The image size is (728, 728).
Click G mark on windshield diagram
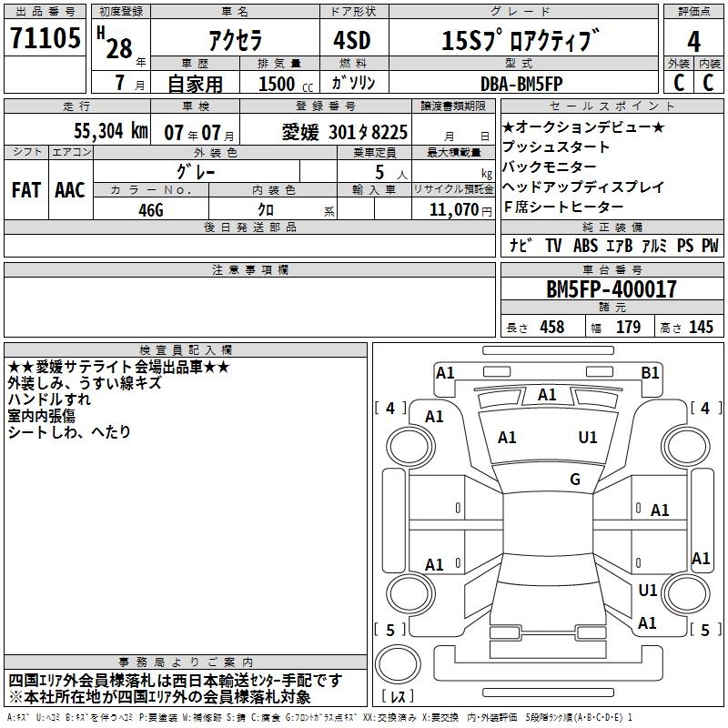[x=575, y=480]
